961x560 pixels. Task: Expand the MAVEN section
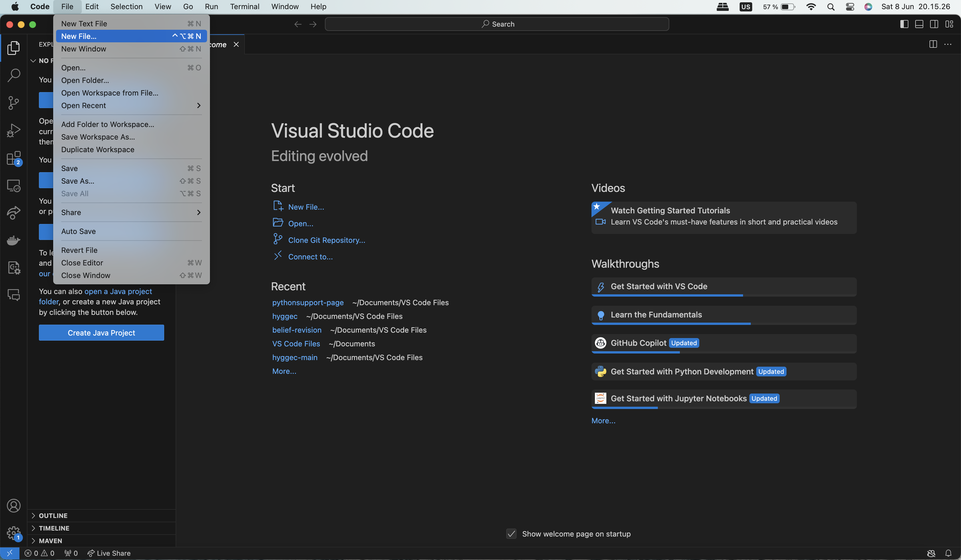tap(102, 541)
